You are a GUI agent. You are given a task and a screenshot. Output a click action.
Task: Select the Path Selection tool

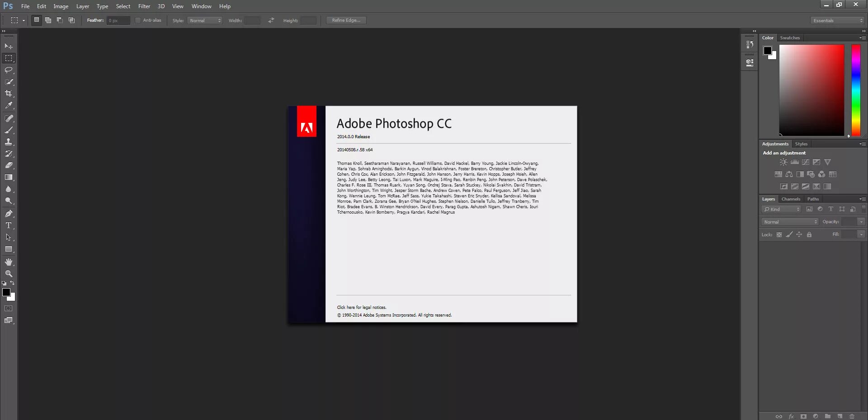(9, 237)
